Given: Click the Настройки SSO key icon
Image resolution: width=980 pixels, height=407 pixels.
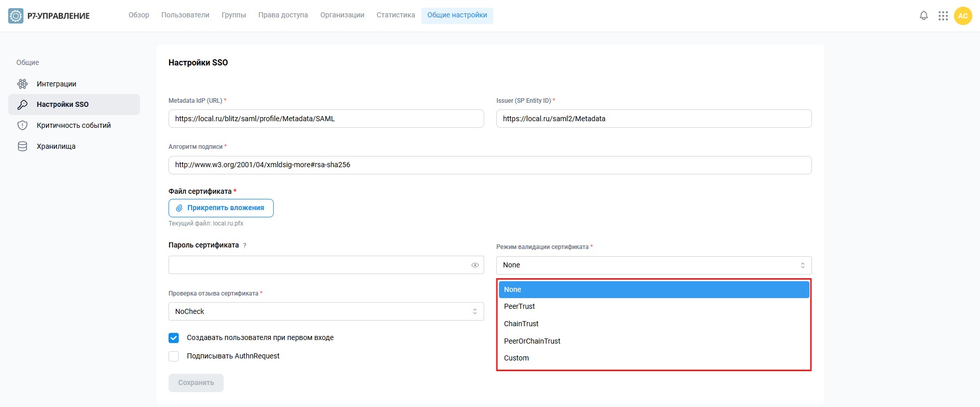Looking at the screenshot, I should (x=22, y=104).
